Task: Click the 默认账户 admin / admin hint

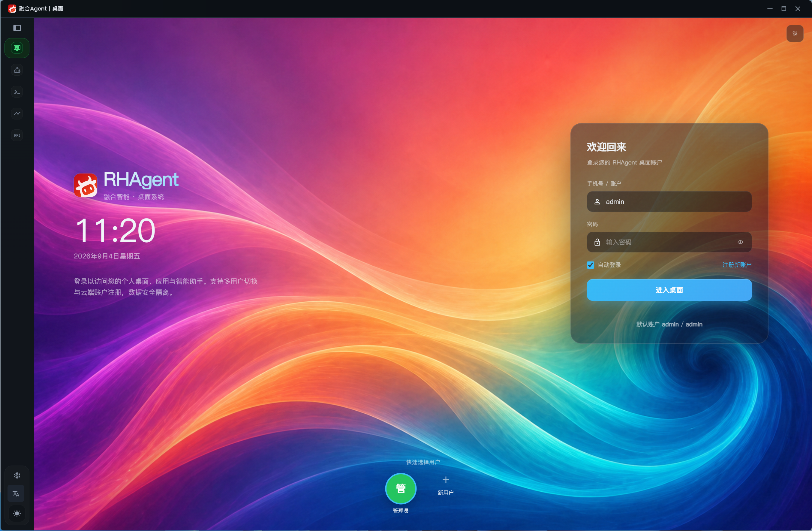Action: pos(669,324)
